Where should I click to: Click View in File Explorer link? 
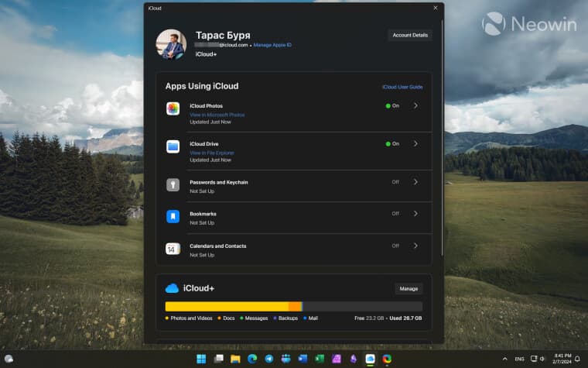(212, 153)
